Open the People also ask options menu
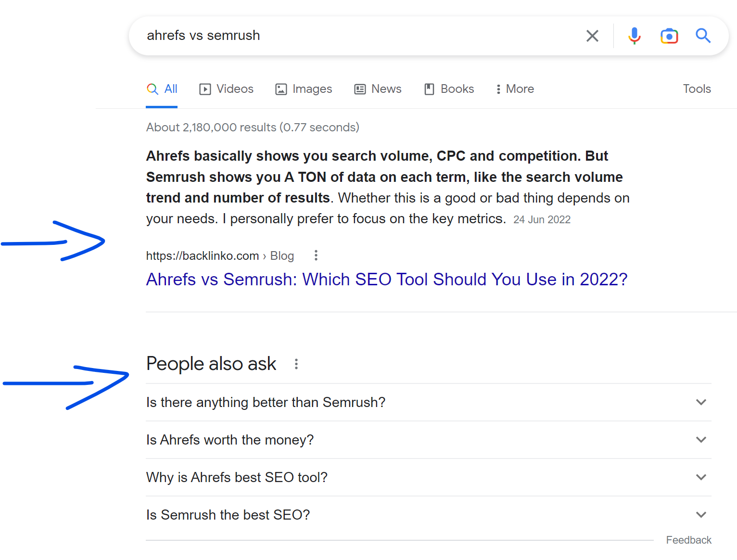This screenshot has width=737, height=560. (296, 364)
